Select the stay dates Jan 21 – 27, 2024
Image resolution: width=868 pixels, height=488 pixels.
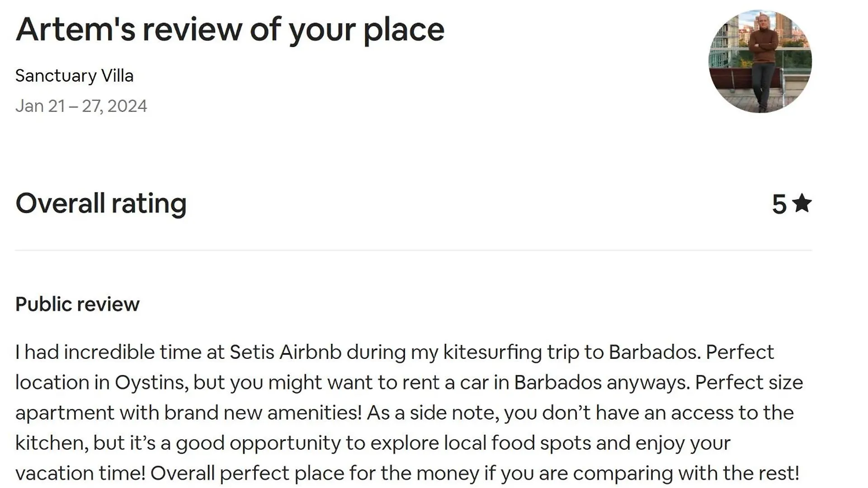point(81,106)
